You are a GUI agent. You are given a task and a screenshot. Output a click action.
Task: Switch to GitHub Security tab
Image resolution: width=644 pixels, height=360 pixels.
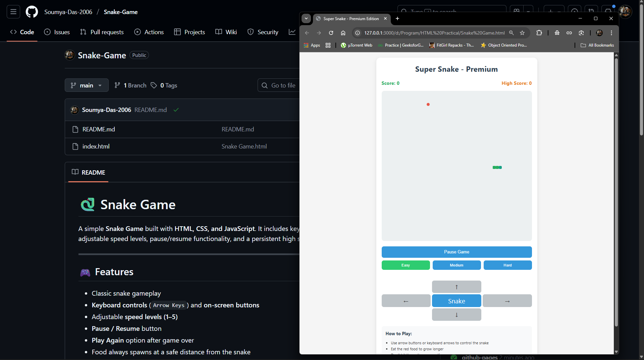[263, 32]
